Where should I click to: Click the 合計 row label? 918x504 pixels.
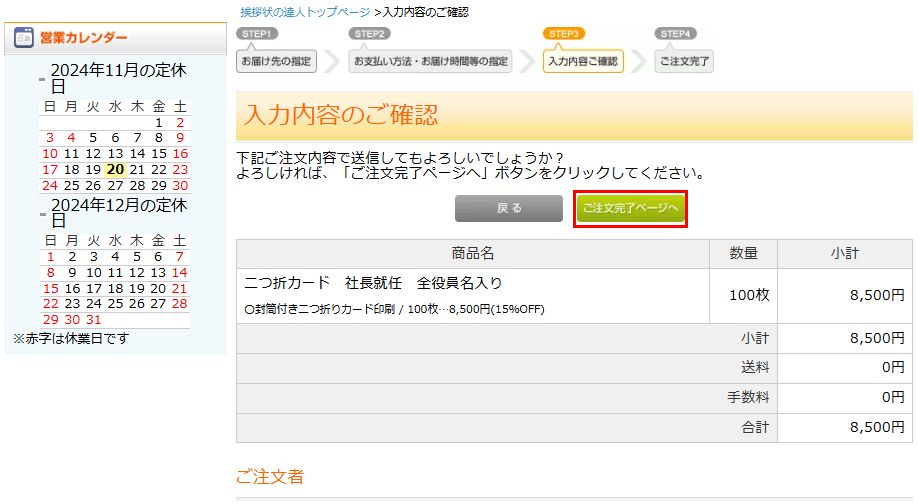click(x=755, y=428)
